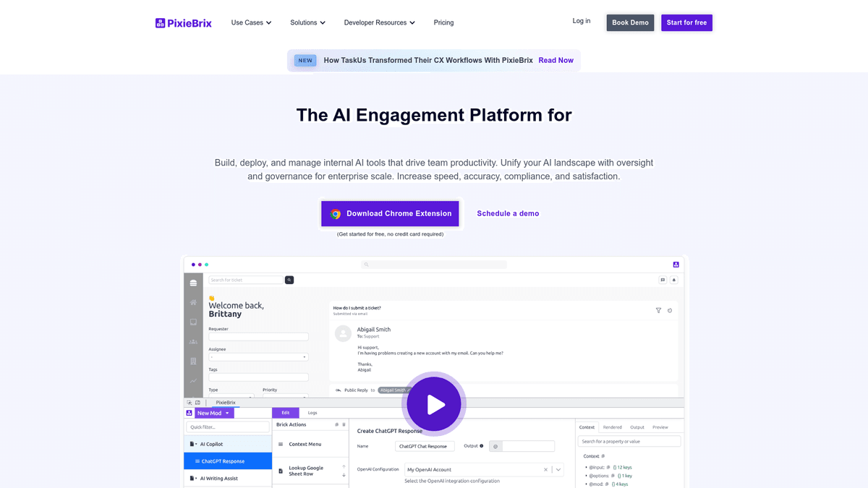
Task: Click the move-up arrow for Lookup Google Sheet Row
Action: [x=344, y=466]
